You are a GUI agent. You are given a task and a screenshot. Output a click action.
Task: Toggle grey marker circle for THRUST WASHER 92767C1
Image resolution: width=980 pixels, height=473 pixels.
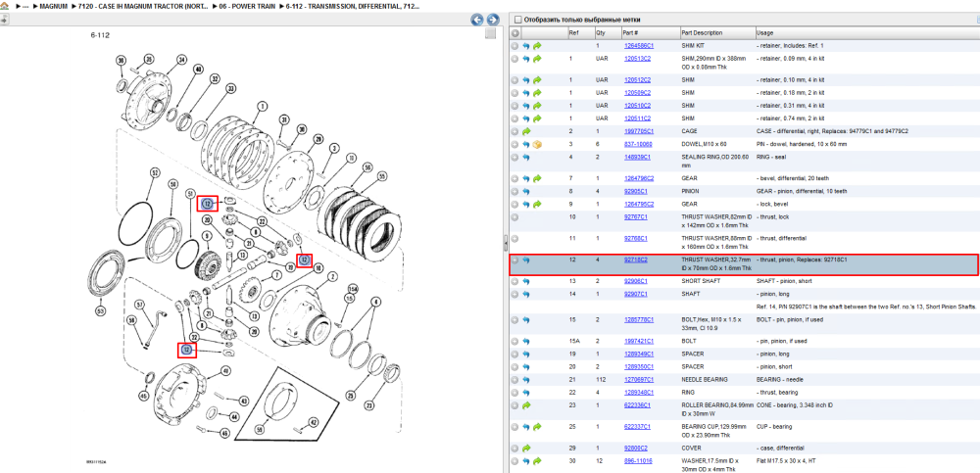point(515,216)
